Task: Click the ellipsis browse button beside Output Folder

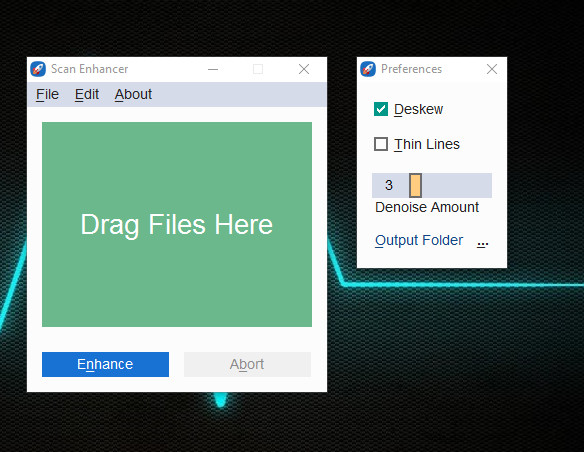Action: point(483,243)
